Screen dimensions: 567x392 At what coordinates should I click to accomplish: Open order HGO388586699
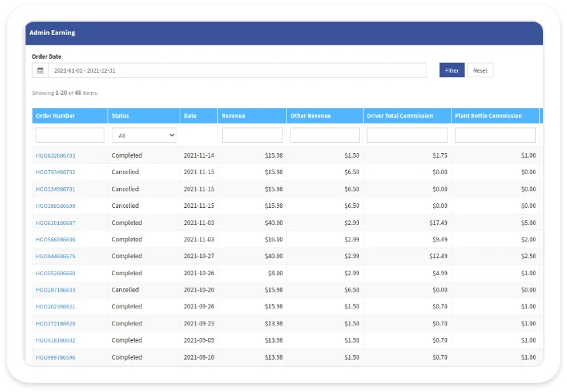tap(56, 206)
